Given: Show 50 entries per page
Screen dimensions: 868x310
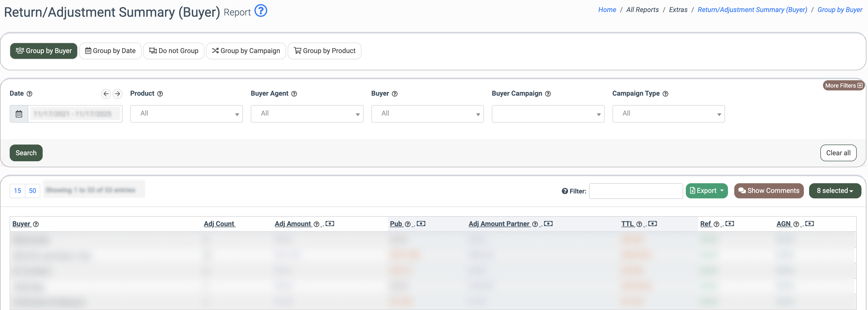Looking at the screenshot, I should [32, 191].
